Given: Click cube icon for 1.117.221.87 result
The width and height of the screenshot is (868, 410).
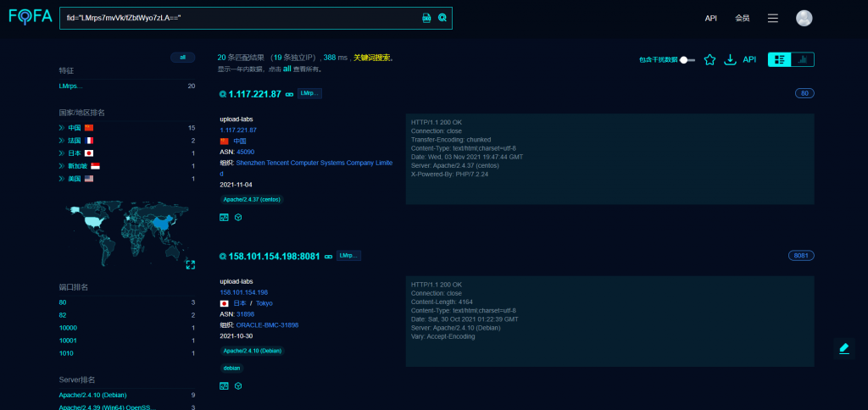Looking at the screenshot, I should click(x=238, y=218).
